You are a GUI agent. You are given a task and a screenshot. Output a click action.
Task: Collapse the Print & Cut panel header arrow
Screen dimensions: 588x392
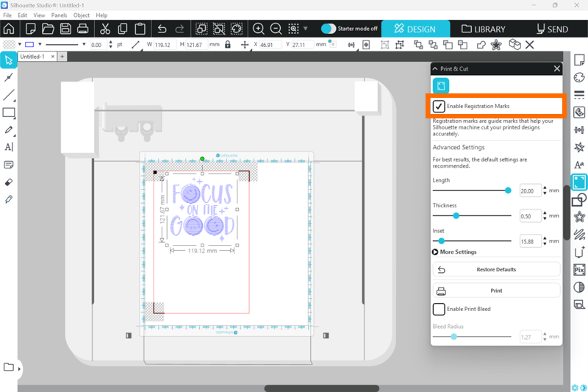pos(435,68)
